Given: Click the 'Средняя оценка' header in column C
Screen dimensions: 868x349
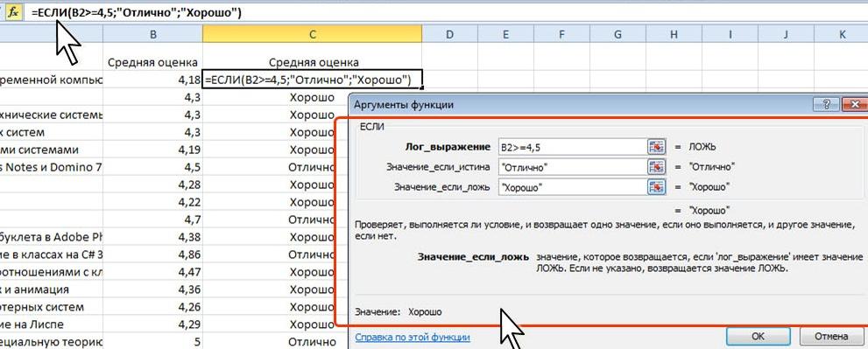Looking at the screenshot, I should tap(312, 62).
